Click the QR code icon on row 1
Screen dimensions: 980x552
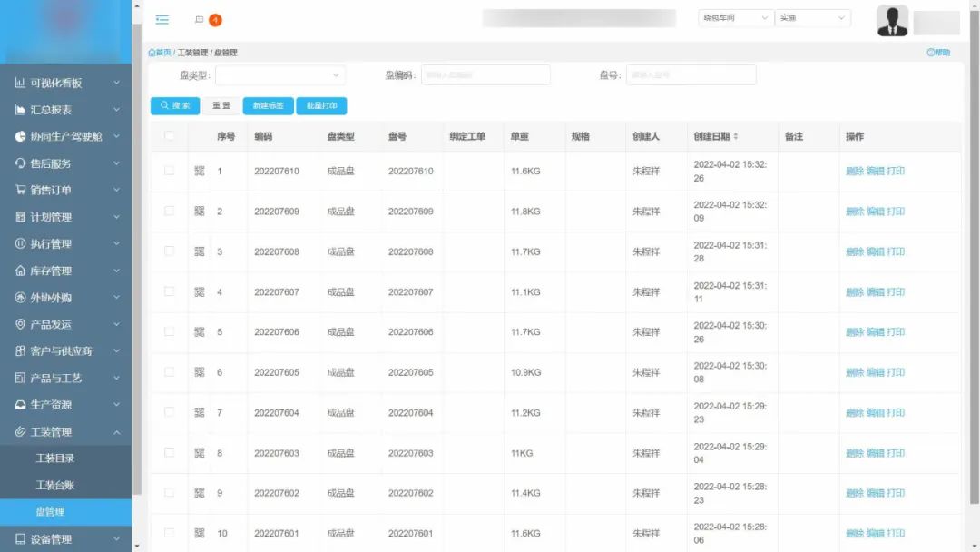pyautogui.click(x=199, y=172)
